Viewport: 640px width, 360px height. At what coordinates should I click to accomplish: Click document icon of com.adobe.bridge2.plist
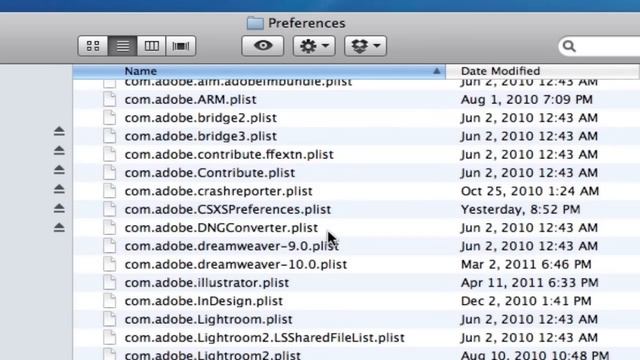pos(109,118)
